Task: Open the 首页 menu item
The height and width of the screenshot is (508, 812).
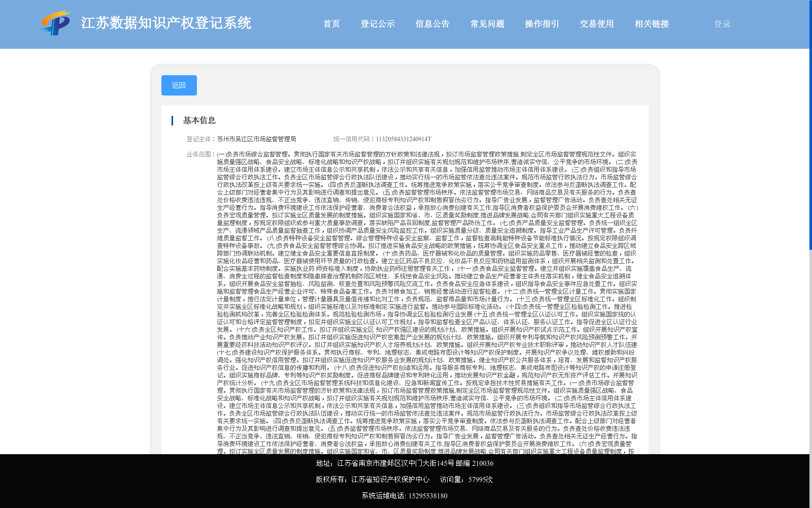Action: [332, 24]
